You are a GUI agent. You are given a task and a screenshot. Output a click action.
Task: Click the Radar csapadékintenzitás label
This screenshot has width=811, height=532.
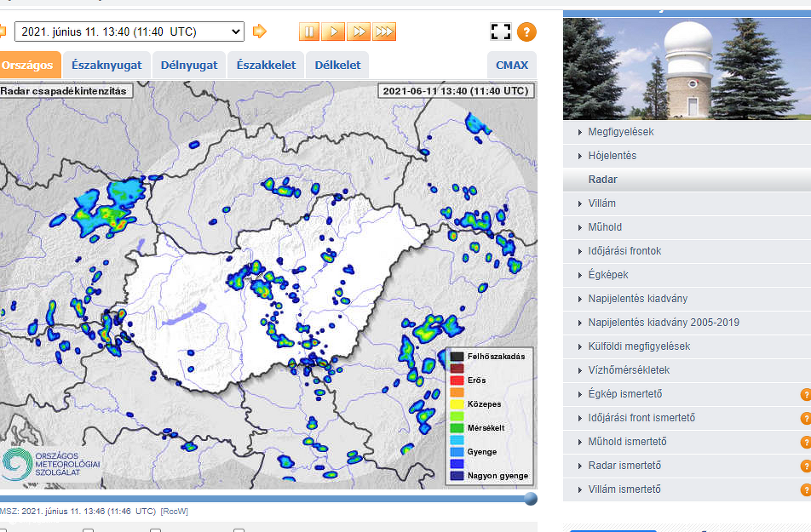pyautogui.click(x=65, y=91)
